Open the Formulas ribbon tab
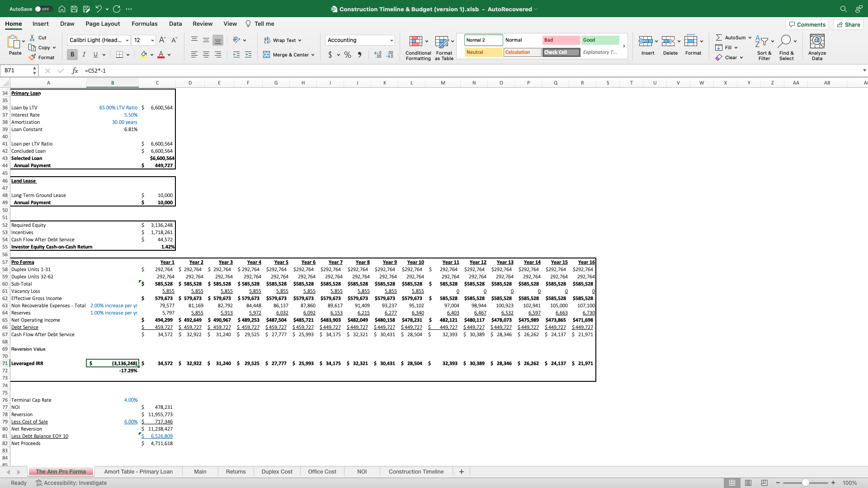The width and height of the screenshot is (868, 488). 144,24
